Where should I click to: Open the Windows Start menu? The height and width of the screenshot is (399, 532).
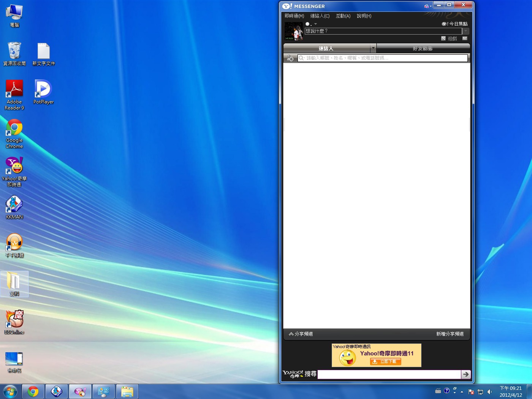point(10,391)
